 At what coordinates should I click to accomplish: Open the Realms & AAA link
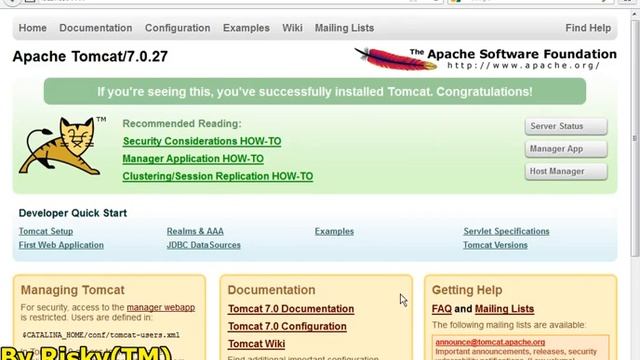[x=195, y=231]
